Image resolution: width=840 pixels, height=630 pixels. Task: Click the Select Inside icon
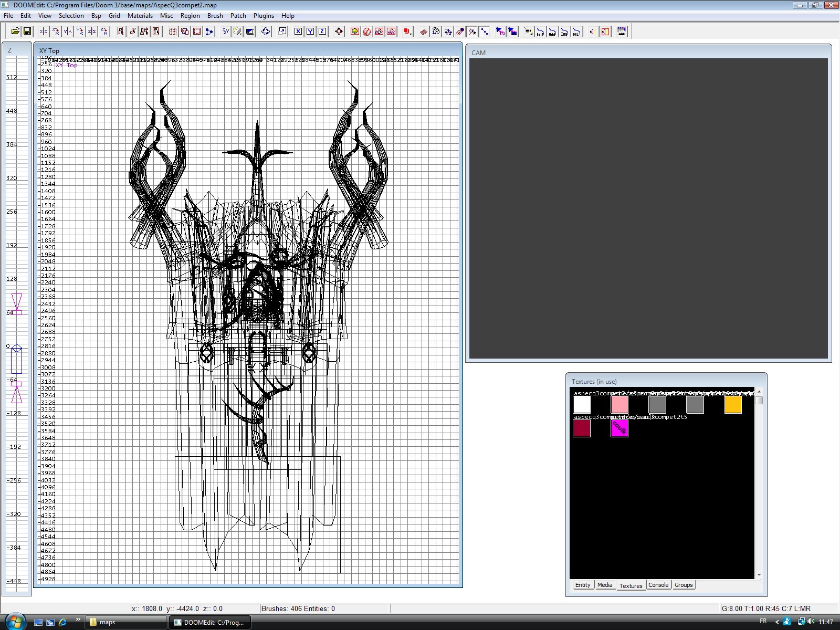pyautogui.click(x=156, y=31)
